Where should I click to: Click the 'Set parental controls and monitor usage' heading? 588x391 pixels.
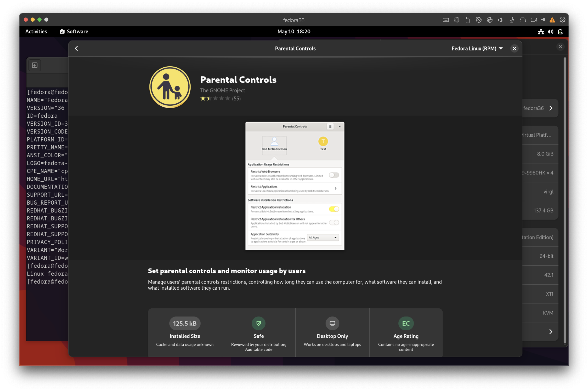[227, 271]
